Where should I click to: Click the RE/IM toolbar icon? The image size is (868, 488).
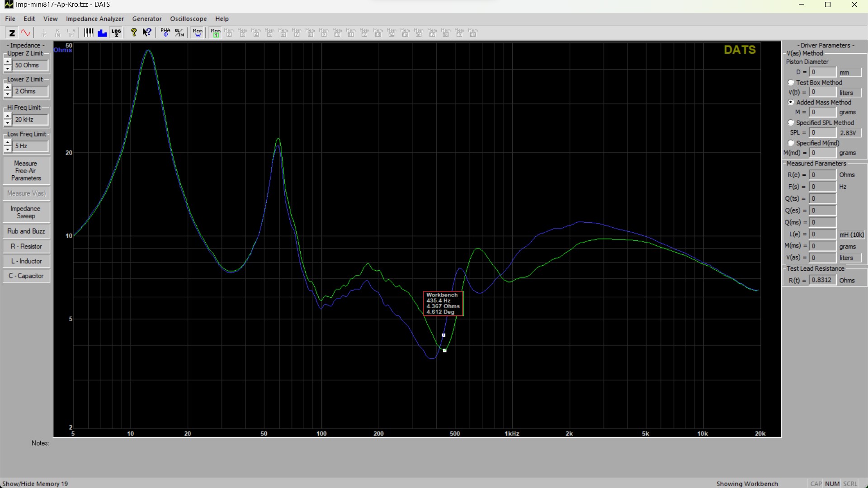coord(179,33)
